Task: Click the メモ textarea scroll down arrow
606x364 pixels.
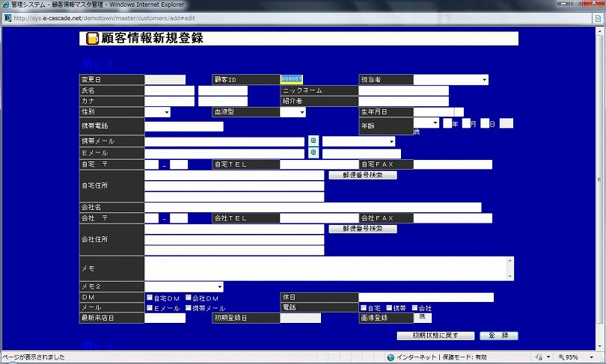Action: click(x=510, y=277)
